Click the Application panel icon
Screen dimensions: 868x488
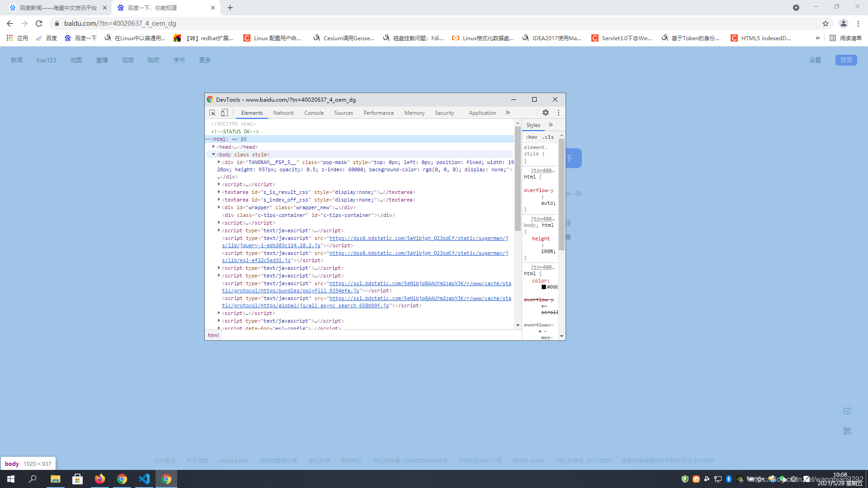pos(481,113)
